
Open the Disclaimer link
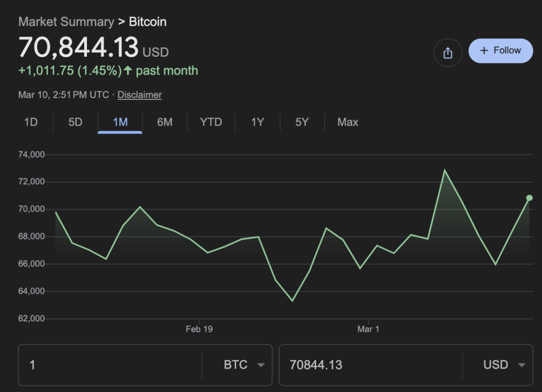(x=139, y=95)
